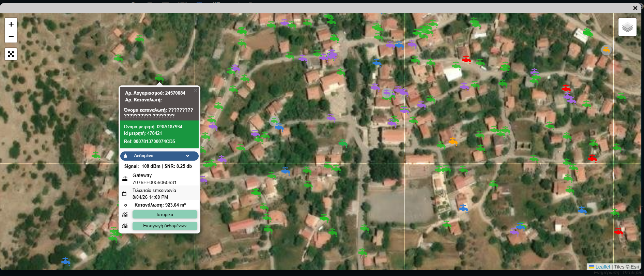
Task: Open the Leaflet attribution link
Action: tap(602, 267)
